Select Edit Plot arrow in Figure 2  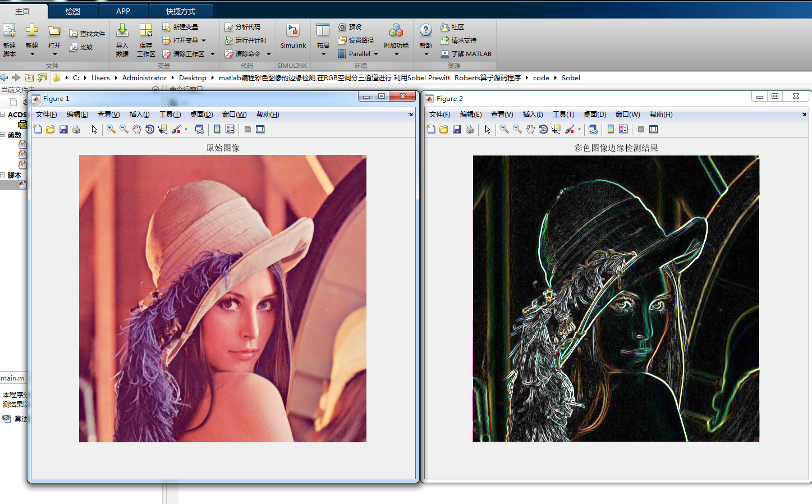[x=488, y=129]
